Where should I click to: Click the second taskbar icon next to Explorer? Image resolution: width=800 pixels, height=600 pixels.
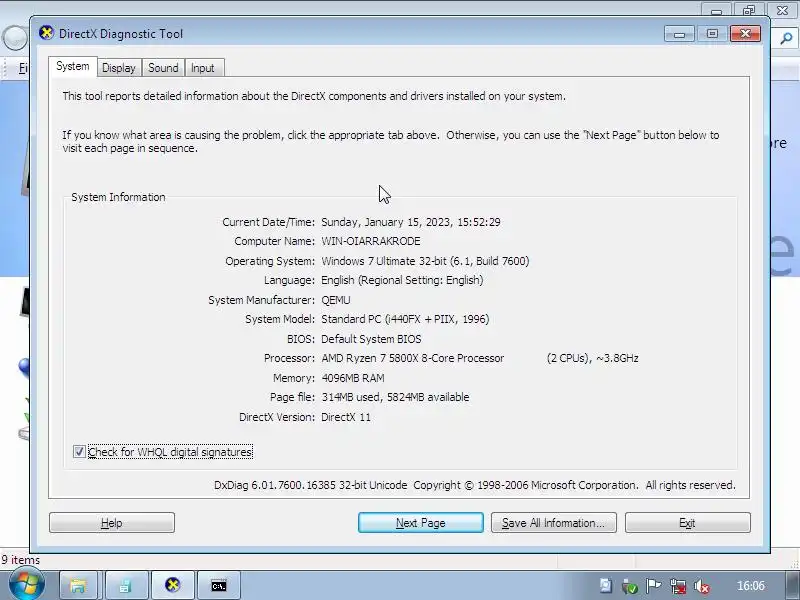point(125,586)
